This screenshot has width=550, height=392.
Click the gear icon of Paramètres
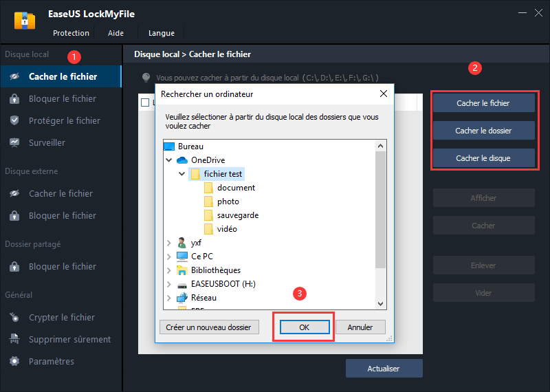(x=14, y=361)
